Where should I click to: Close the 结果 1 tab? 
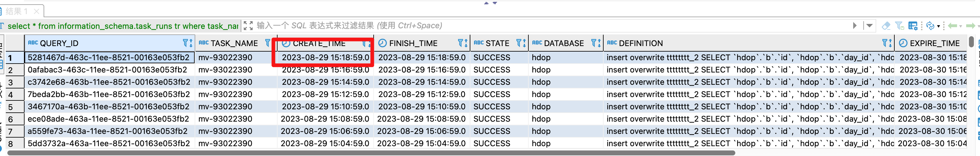click(x=37, y=11)
